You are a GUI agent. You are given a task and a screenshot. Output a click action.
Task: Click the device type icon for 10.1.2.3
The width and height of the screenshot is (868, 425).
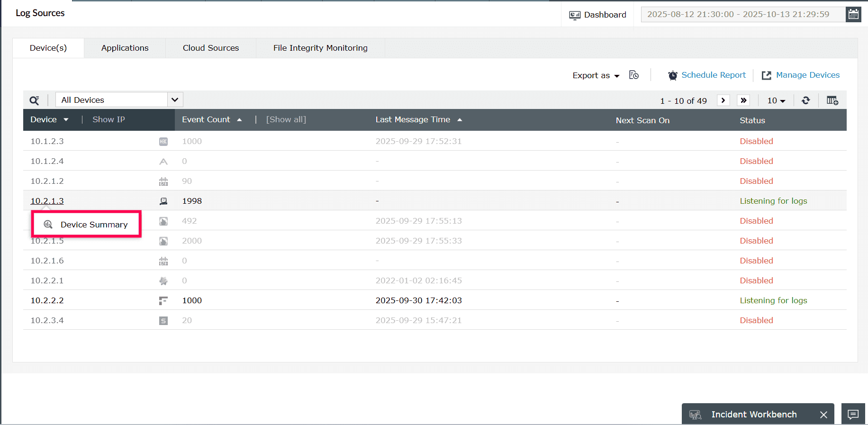pyautogui.click(x=163, y=141)
